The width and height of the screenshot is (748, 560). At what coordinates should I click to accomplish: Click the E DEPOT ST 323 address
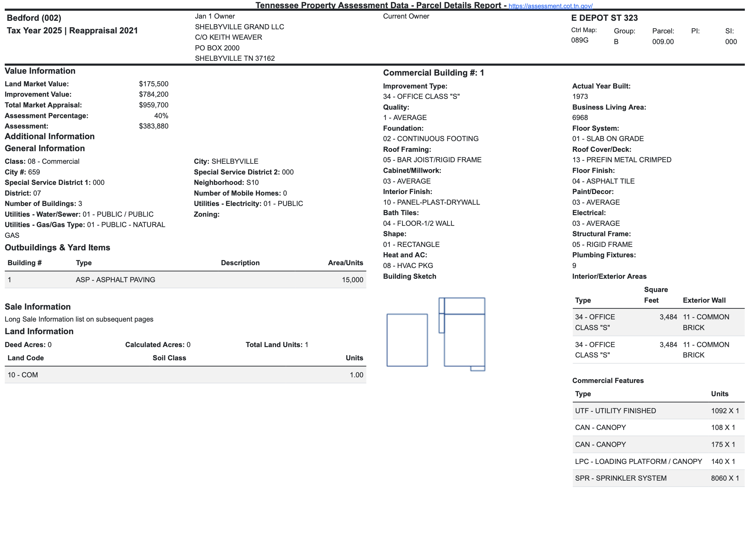click(604, 18)
